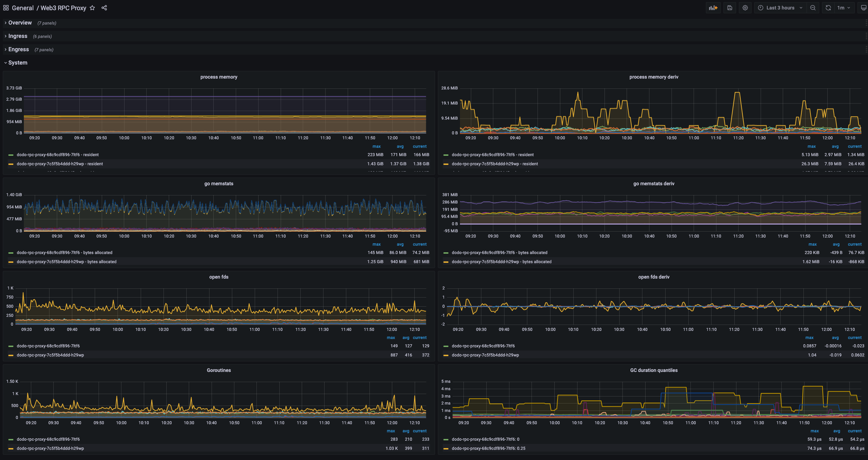This screenshot has width=868, height=460.
Task: Toggle 7ltf6 series in open fds legend
Action: 48,346
